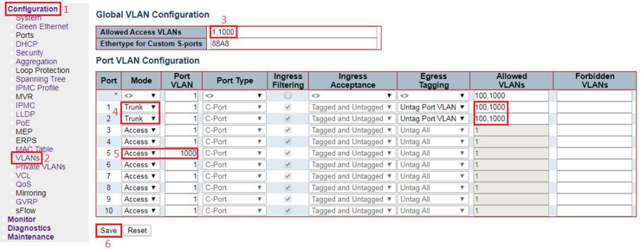Collapse the Configuration menu section
This screenshot has width=644, height=249.
point(32,9)
